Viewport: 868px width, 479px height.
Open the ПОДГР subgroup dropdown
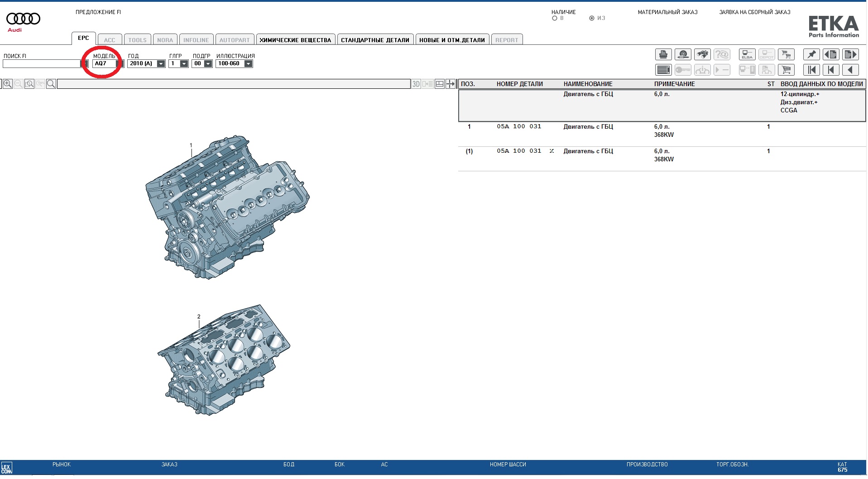click(208, 64)
